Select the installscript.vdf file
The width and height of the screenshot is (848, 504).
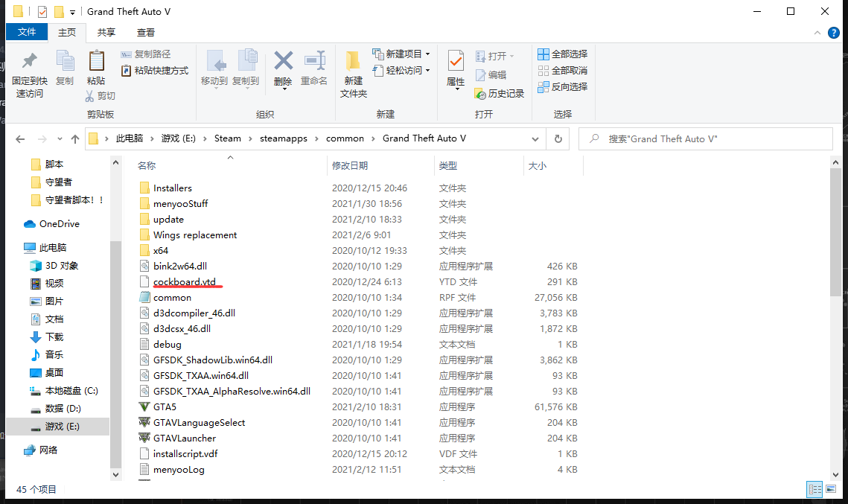pos(185,453)
